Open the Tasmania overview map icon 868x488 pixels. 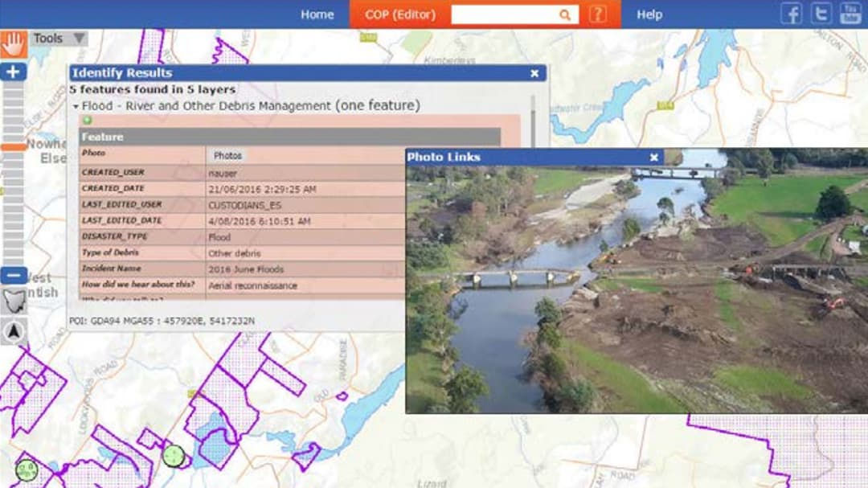pyautogui.click(x=12, y=301)
